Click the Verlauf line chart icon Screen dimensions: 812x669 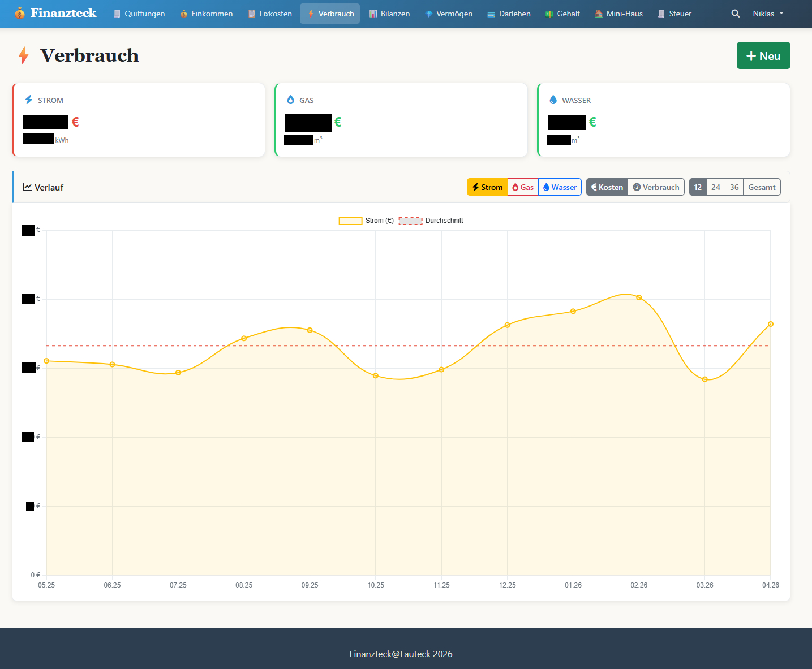tap(27, 187)
